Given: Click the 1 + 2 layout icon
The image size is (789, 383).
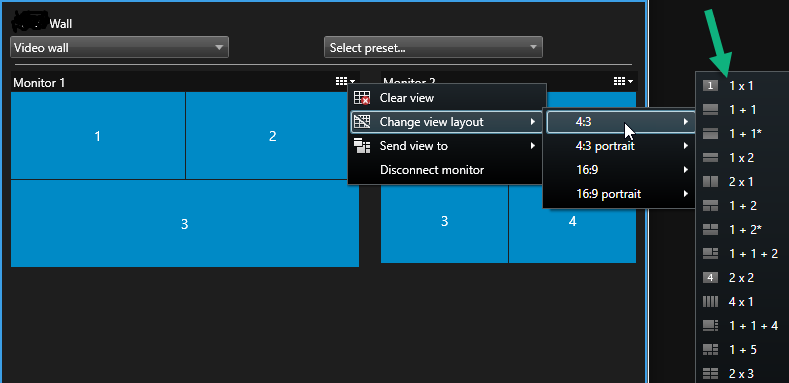Looking at the screenshot, I should [710, 205].
